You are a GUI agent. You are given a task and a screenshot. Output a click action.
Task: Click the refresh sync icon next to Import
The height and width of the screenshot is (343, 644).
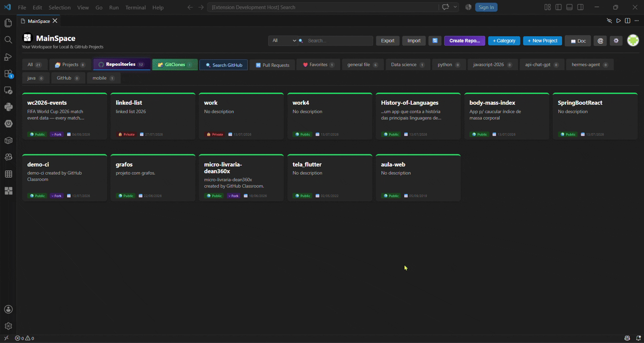[x=435, y=41]
